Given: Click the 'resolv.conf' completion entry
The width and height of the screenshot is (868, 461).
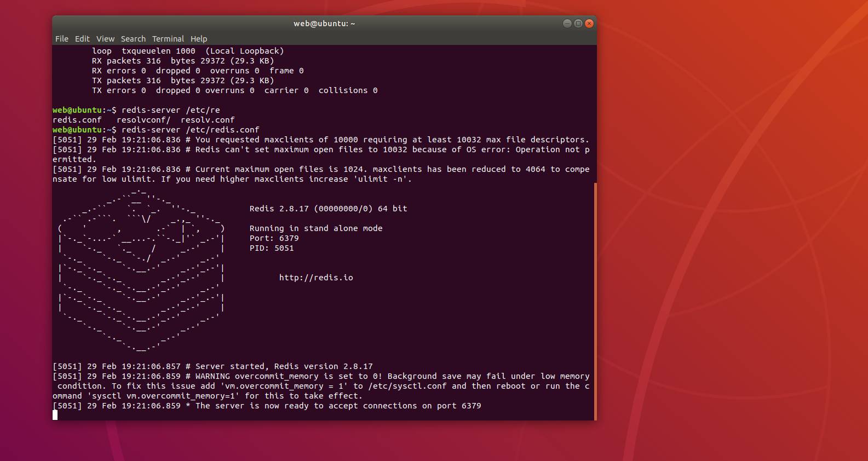Looking at the screenshot, I should coord(208,120).
